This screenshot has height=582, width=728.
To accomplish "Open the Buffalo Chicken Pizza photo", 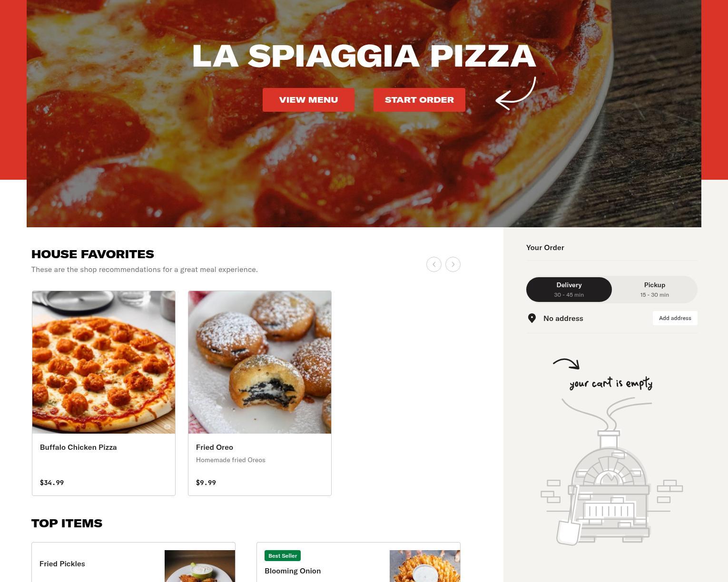I will pos(104,362).
